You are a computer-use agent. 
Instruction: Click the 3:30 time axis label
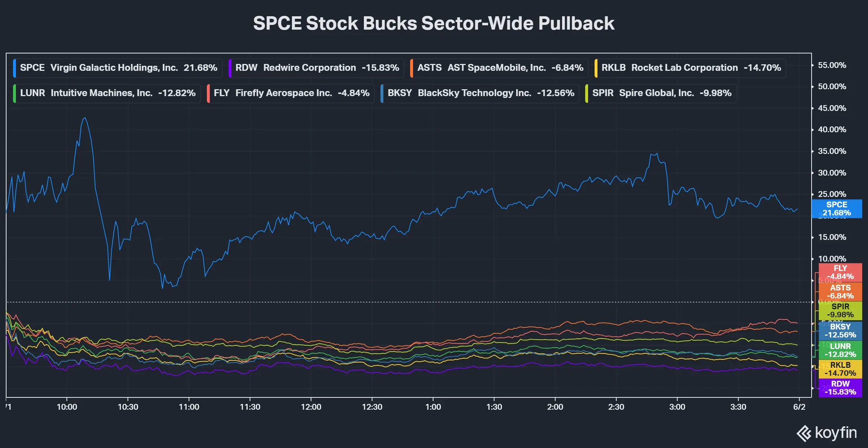738,407
